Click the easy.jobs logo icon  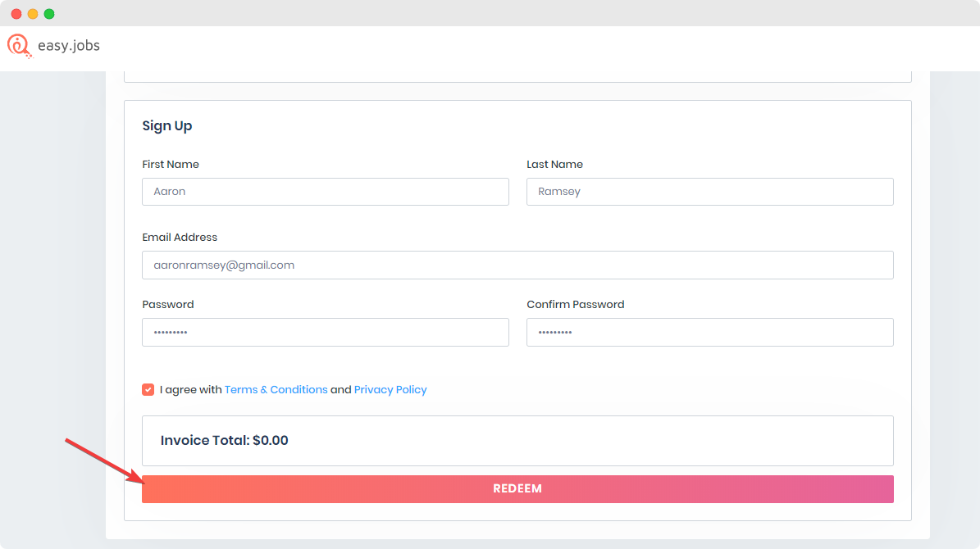pyautogui.click(x=20, y=46)
